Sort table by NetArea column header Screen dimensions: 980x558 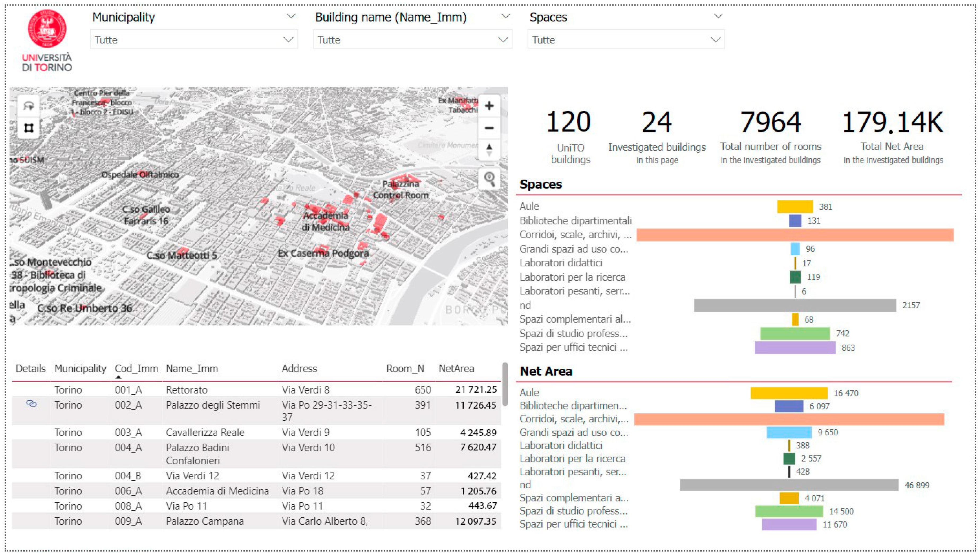[456, 369]
